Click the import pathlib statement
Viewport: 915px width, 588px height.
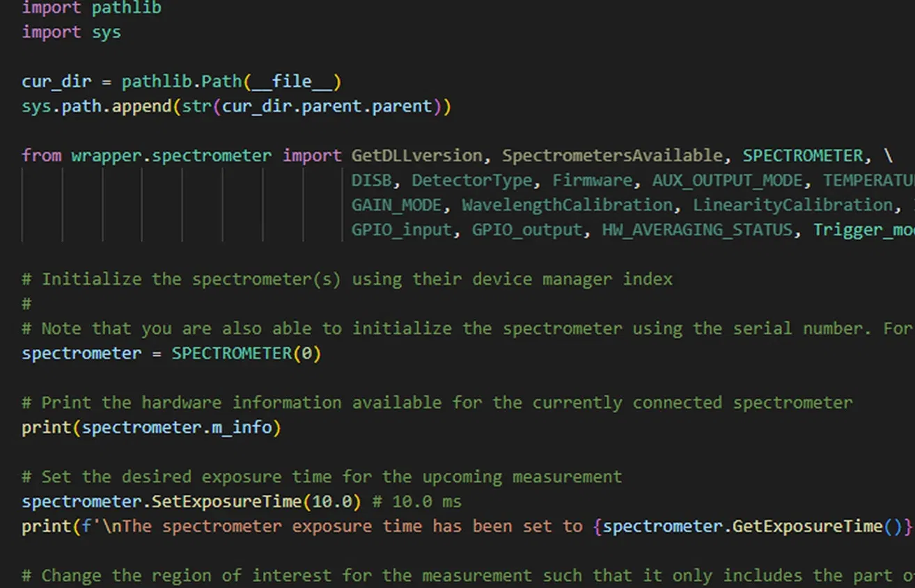pos(91,8)
